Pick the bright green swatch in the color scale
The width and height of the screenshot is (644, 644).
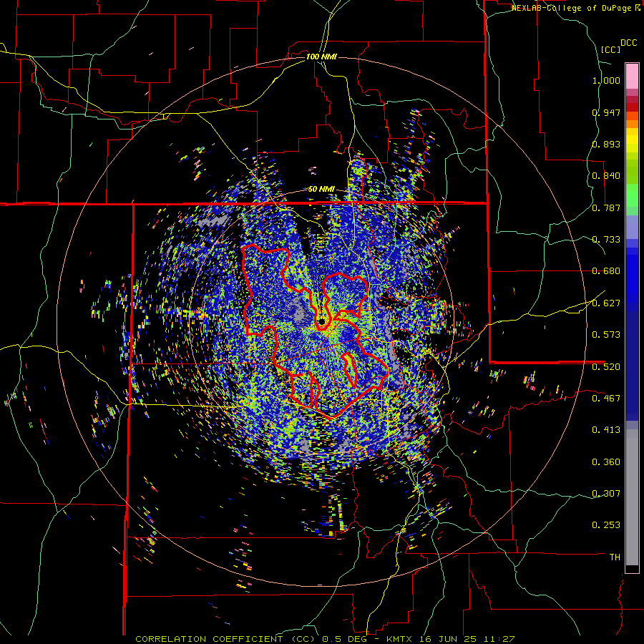coord(632,195)
